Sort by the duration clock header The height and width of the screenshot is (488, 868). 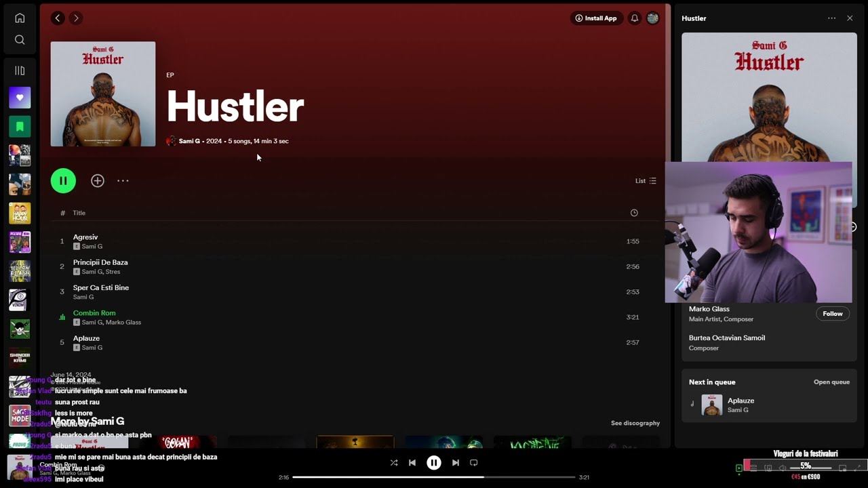[x=634, y=213]
